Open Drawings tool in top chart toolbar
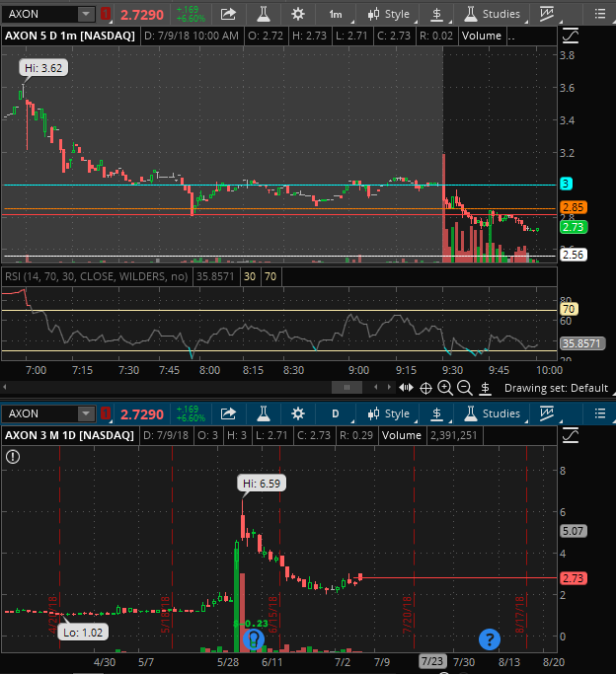This screenshot has width=616, height=674. click(x=546, y=14)
